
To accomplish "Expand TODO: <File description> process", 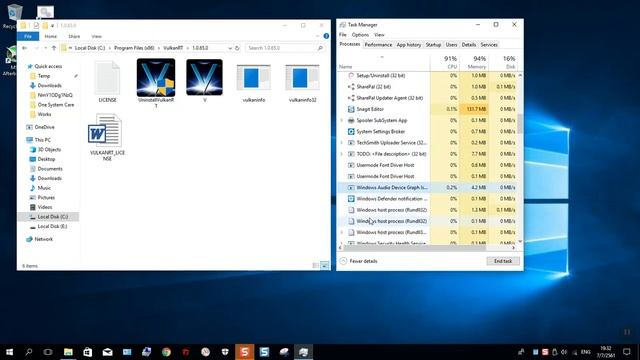I will 342,154.
